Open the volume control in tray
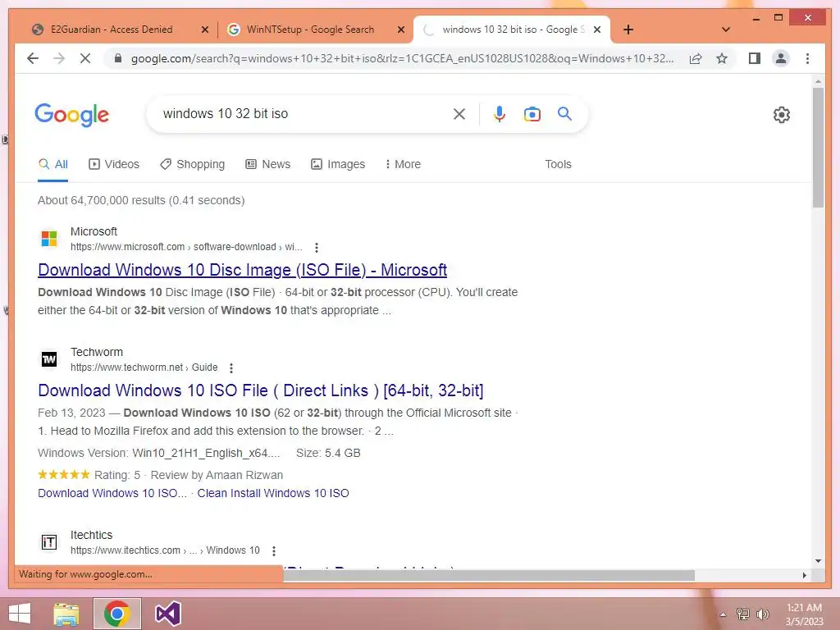Image resolution: width=840 pixels, height=630 pixels. pos(762,614)
